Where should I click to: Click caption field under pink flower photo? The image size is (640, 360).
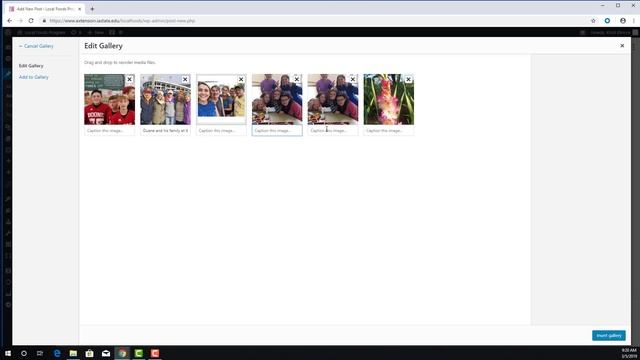[x=389, y=131]
